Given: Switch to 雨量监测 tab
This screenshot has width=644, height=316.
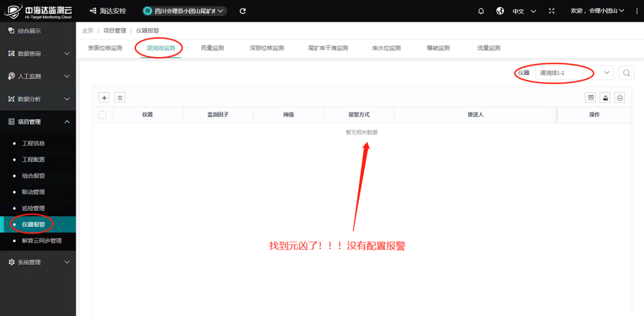Looking at the screenshot, I should 212,48.
